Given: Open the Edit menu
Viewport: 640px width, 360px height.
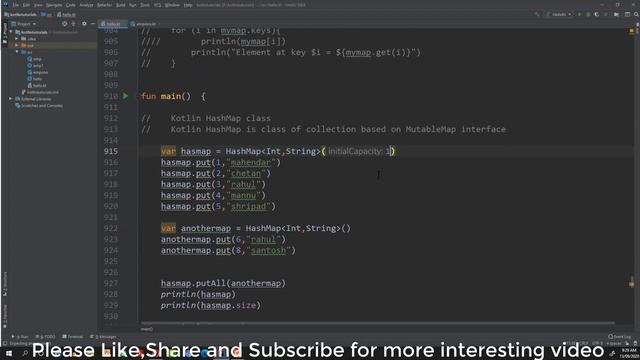Looking at the screenshot, I should point(26,5).
